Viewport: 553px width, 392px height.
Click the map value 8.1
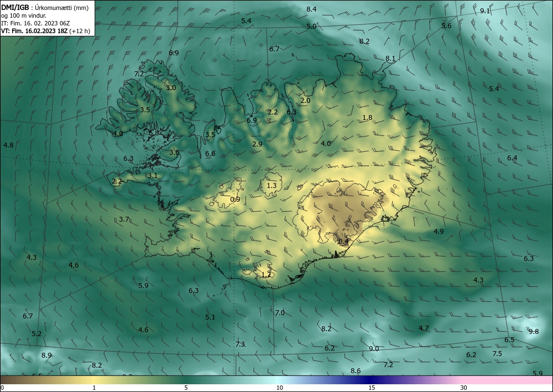(x=390, y=59)
